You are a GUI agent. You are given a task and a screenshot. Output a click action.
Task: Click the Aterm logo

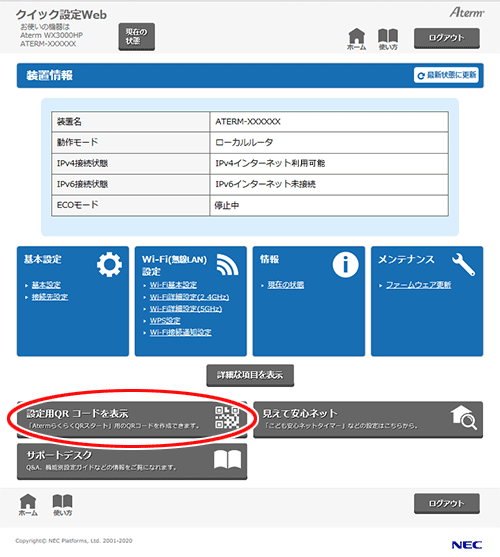pyautogui.click(x=467, y=12)
